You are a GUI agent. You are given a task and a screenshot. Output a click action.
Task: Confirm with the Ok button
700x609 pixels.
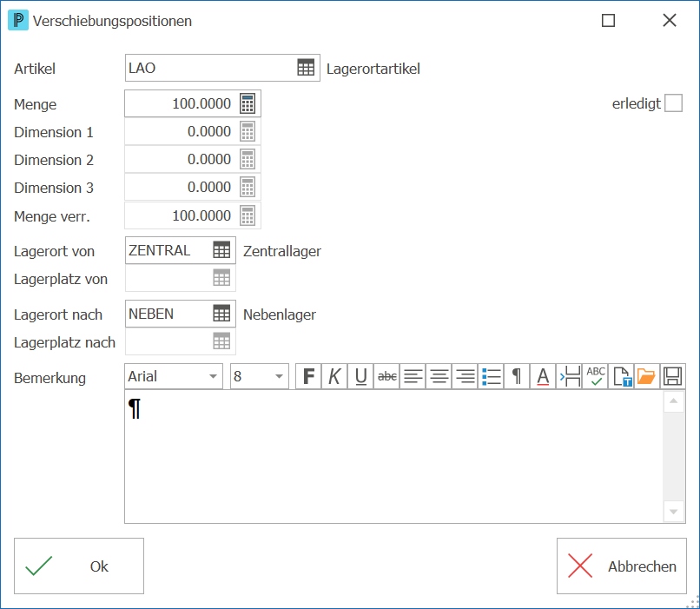79,566
